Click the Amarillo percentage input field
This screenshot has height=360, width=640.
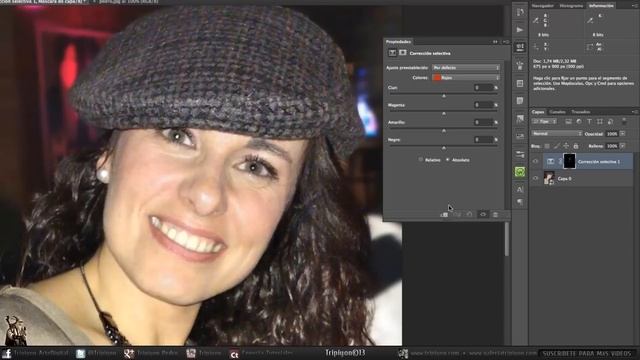pyautogui.click(x=484, y=122)
